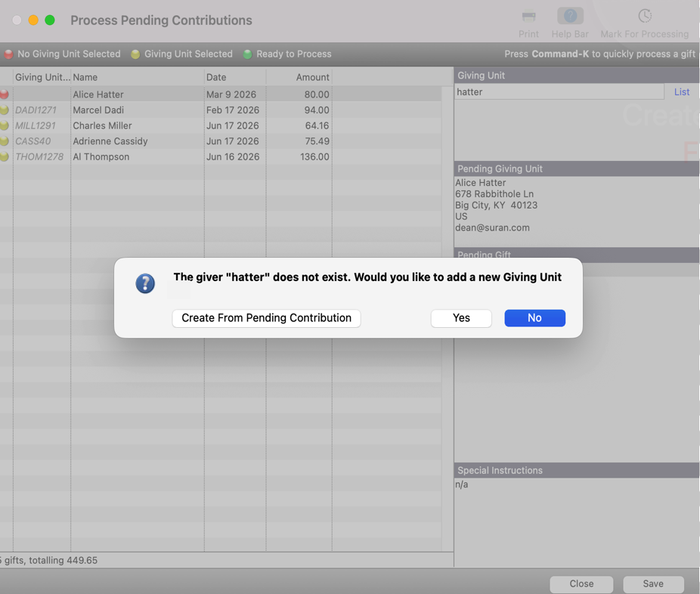
Task: Click the Pending Giving Unit section header
Action: [577, 169]
